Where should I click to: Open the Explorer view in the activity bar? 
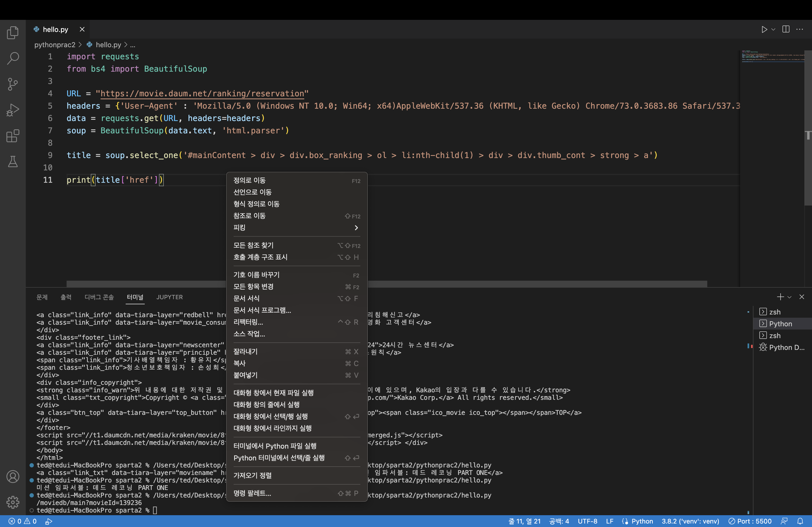tap(13, 33)
